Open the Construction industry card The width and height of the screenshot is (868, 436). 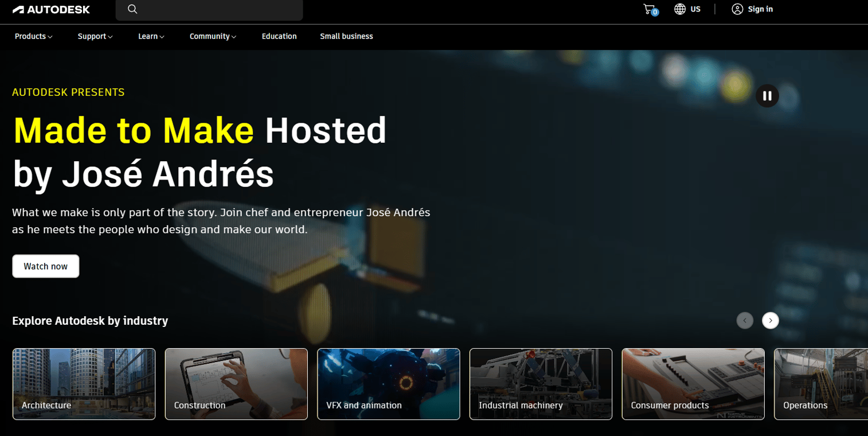pos(236,384)
